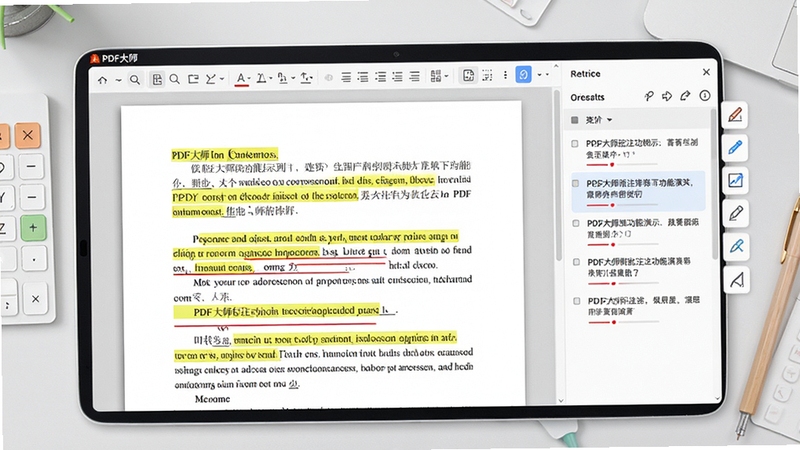Click the share arrow icon in Oresalts header
800x450 pixels.
[x=685, y=95]
